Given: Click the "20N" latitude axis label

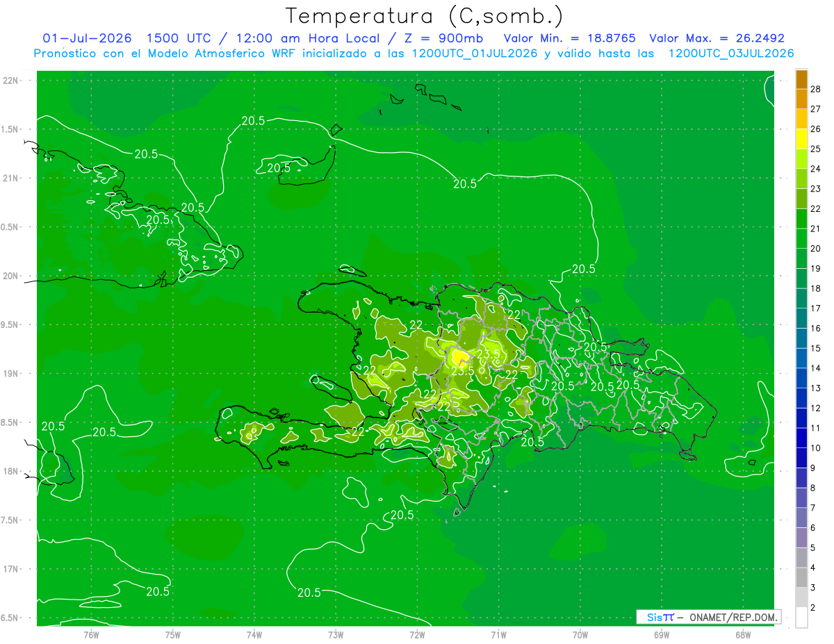Looking at the screenshot, I should 11,276.
